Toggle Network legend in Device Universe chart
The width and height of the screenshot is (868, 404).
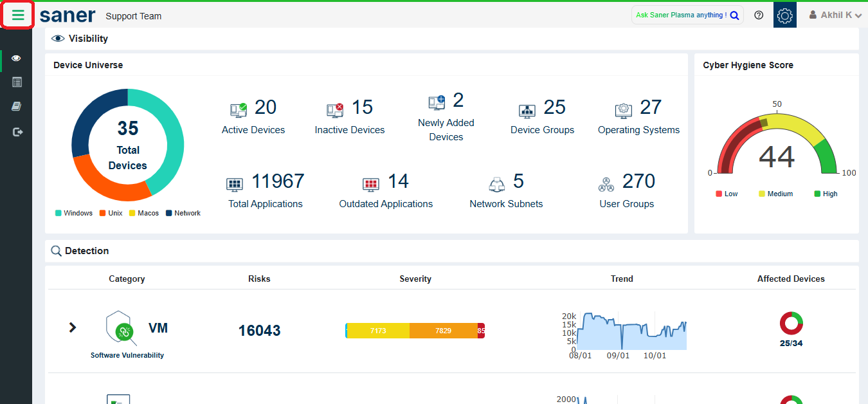(x=183, y=213)
